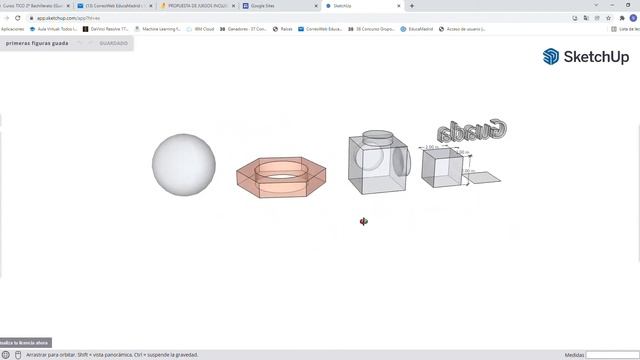Screen dimensions: 640x360
Task: Open the DaVinci Resolve bookmark
Action: pos(105,29)
